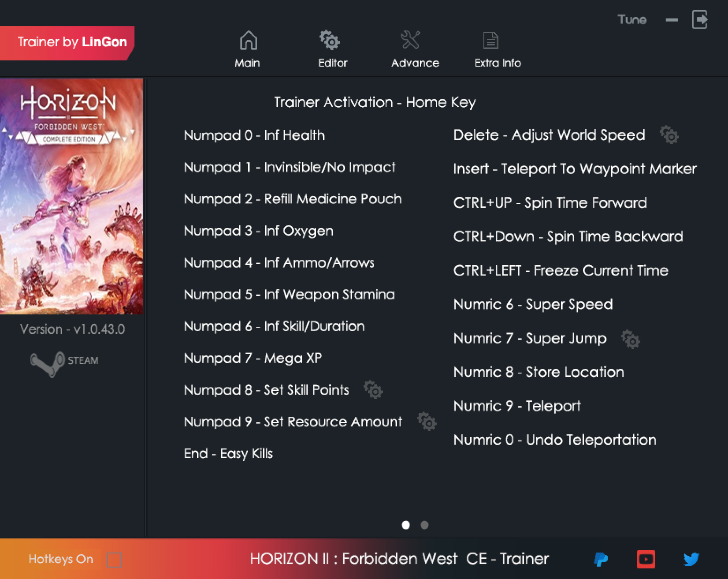Click the PayPal donate icon
Viewport: 728px width, 579px height.
coord(601,559)
